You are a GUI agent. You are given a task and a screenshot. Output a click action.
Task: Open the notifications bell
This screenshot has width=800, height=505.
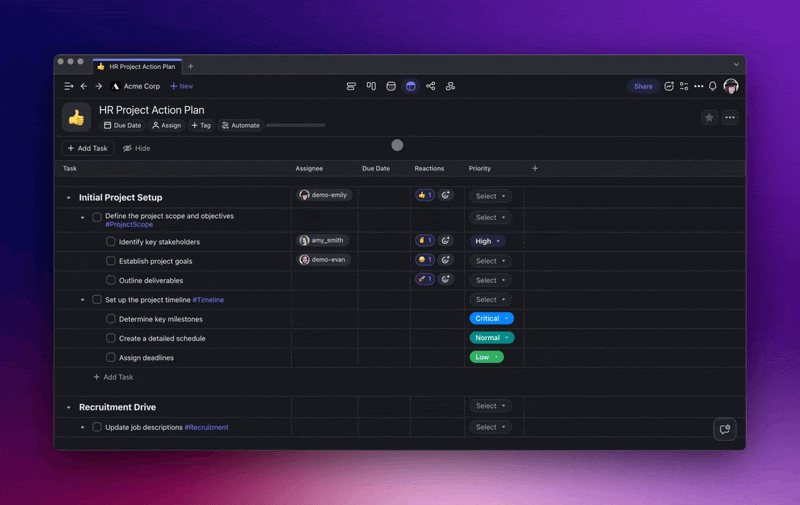[713, 86]
